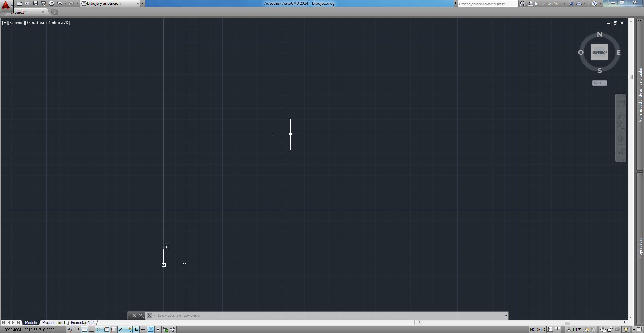Screen dimensions: 644x333
Task: Create a new drawing from quick access toolbar
Action: 19,3
